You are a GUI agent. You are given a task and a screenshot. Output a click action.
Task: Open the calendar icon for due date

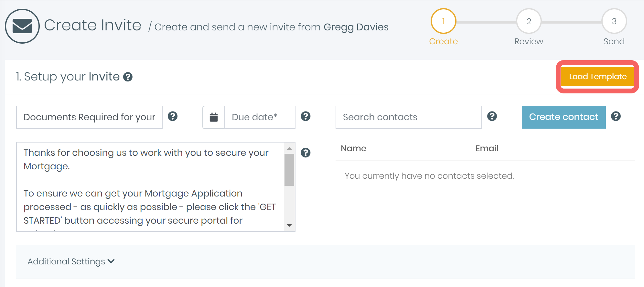pyautogui.click(x=214, y=117)
